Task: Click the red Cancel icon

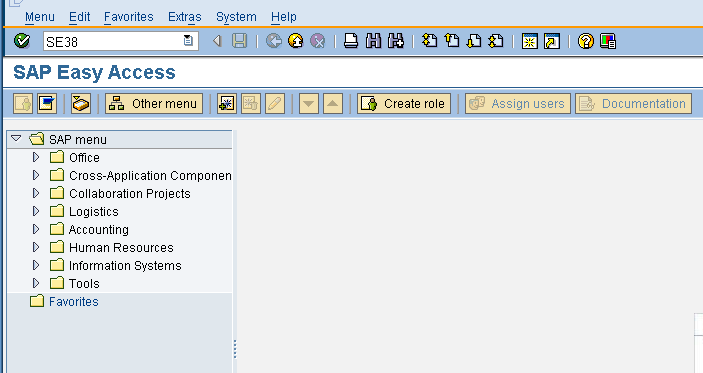Action: pos(317,41)
